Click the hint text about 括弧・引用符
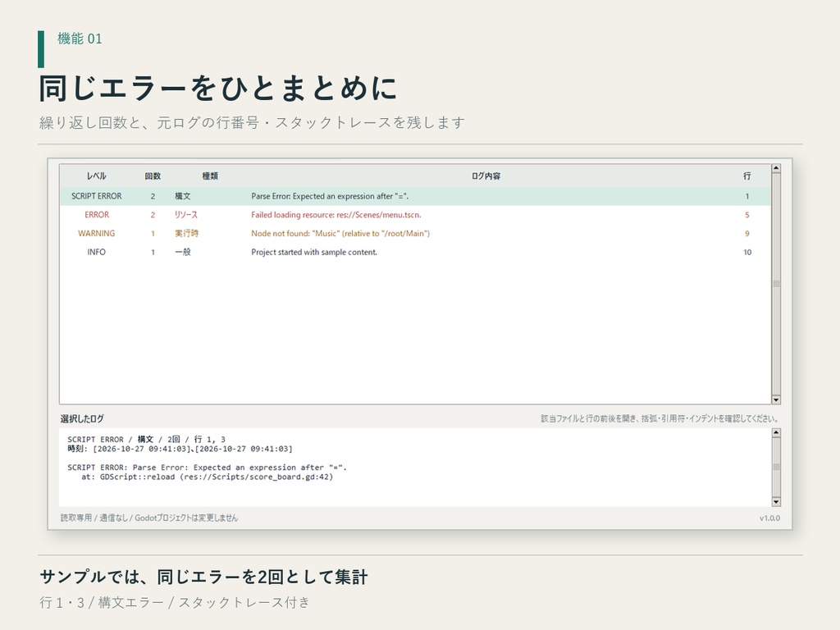Screen dimensions: 840x630 pyautogui.click(x=660, y=418)
